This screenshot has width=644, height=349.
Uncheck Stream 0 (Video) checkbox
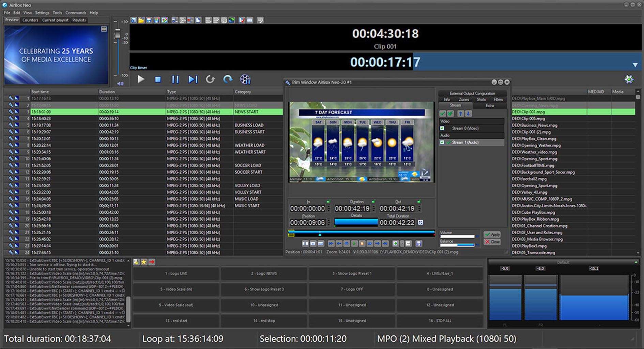tap(442, 128)
